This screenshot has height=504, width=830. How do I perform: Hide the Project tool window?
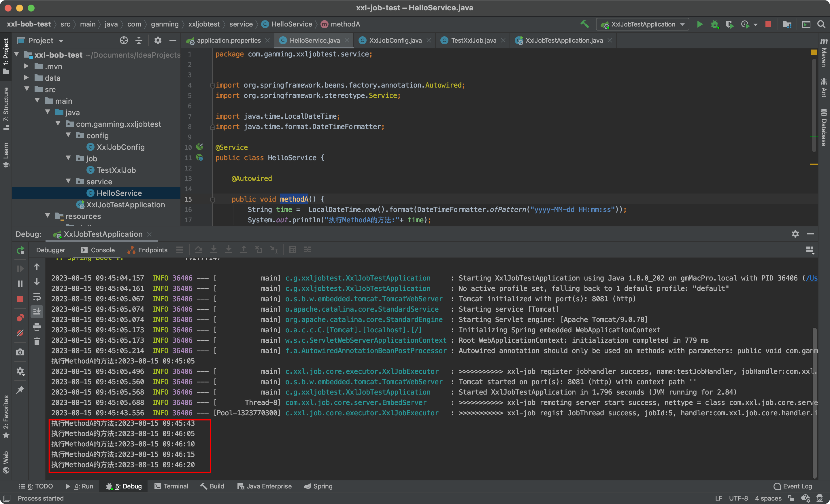click(173, 40)
